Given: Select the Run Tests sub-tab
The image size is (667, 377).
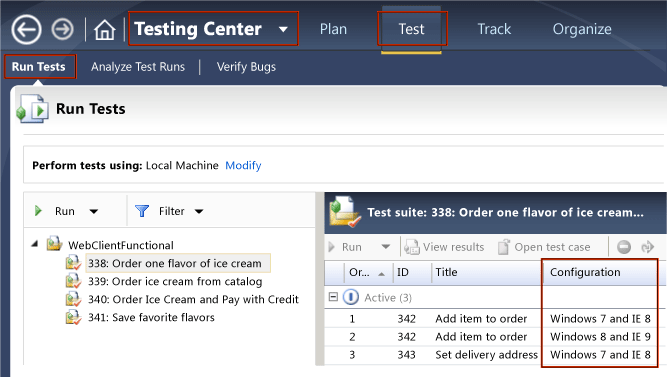Looking at the screenshot, I should 39,67.
